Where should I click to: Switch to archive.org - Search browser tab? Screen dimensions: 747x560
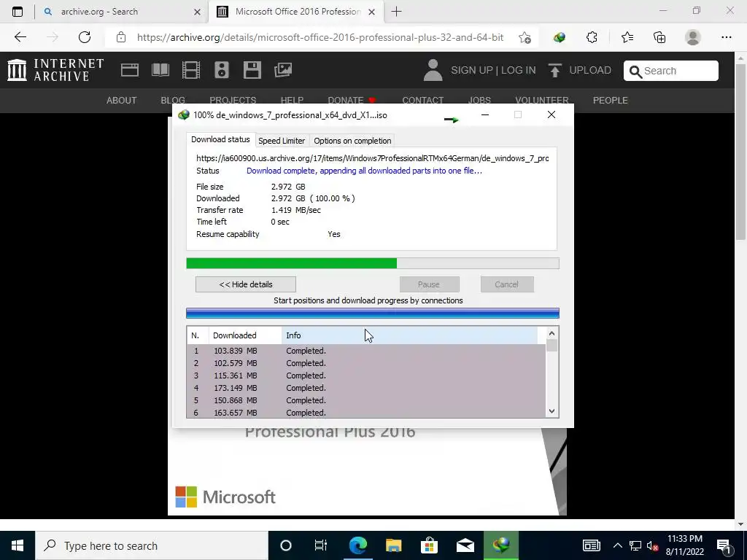122,12
